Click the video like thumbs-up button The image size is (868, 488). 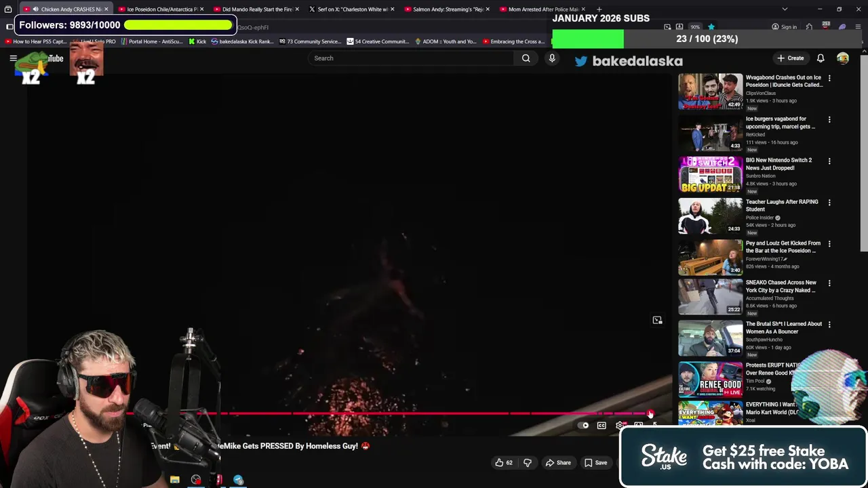point(503,463)
